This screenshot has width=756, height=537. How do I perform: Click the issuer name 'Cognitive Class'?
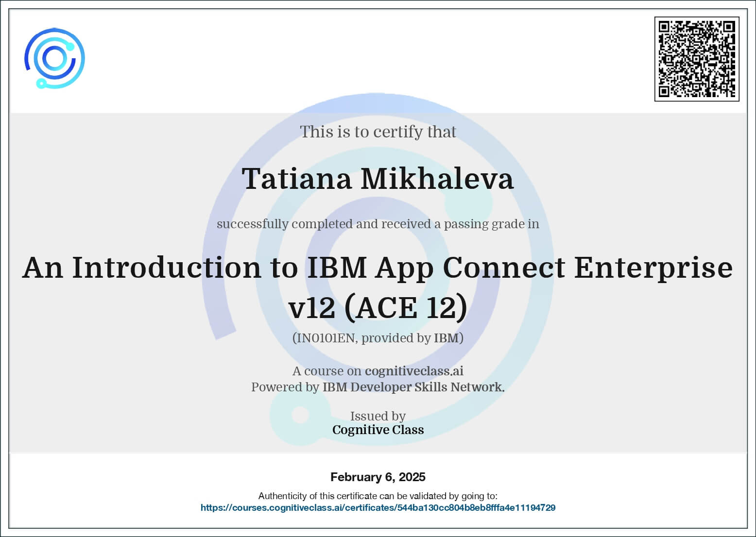[378, 430]
